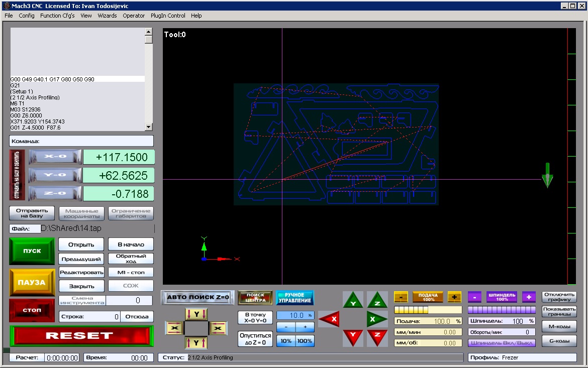Jog Y axis negative with red down arrow

(x=353, y=338)
